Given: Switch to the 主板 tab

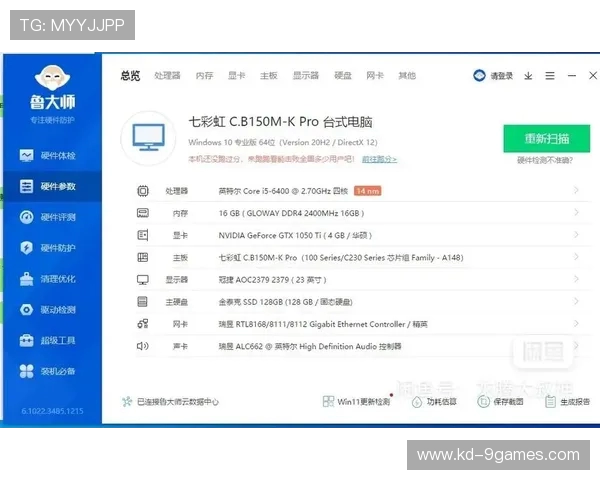Looking at the screenshot, I should click(x=269, y=76).
